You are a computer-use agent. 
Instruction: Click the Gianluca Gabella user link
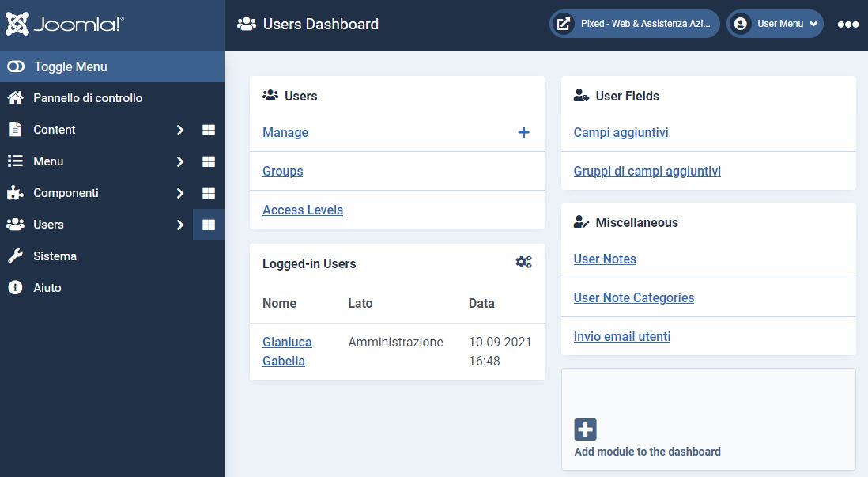pos(286,351)
